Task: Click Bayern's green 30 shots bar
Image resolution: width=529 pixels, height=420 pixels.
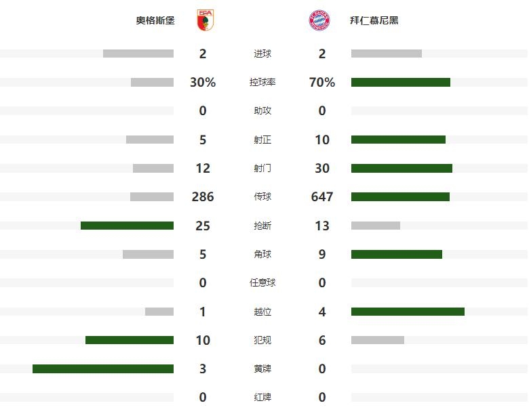Action: (401, 168)
